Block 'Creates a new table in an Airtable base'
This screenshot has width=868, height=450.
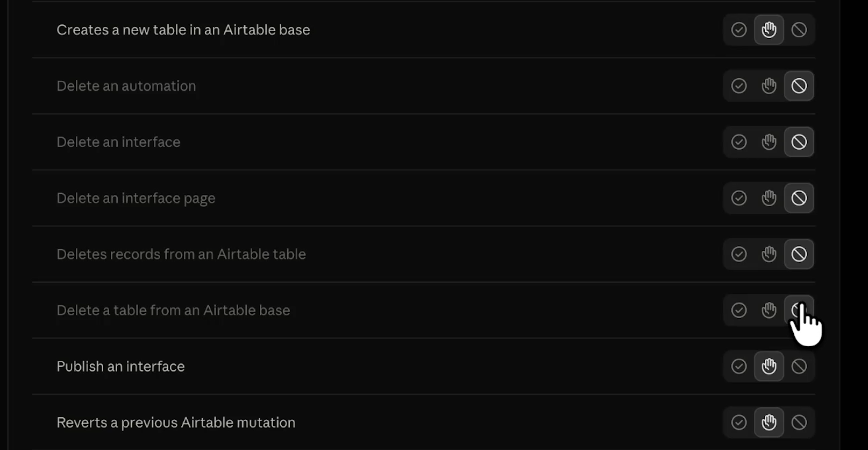coord(799,30)
